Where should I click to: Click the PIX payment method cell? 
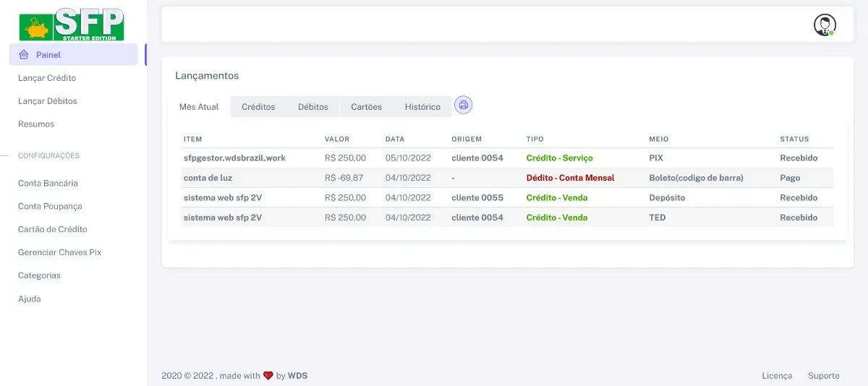656,158
